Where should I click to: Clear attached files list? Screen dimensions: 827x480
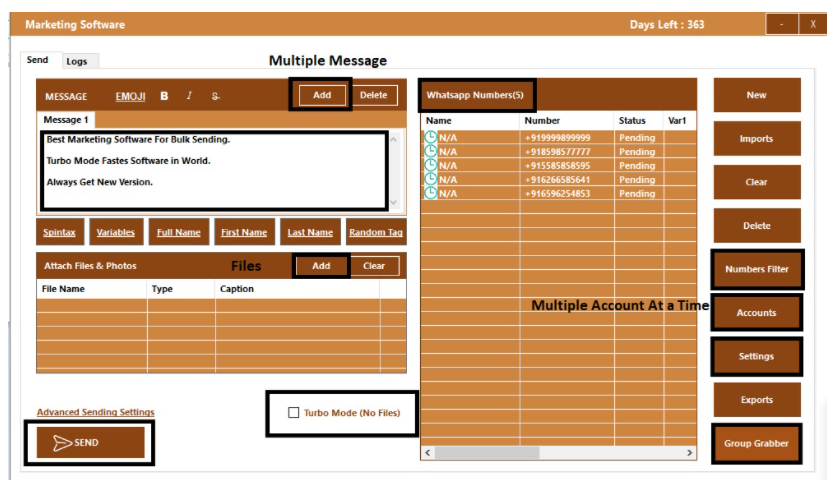[374, 266]
